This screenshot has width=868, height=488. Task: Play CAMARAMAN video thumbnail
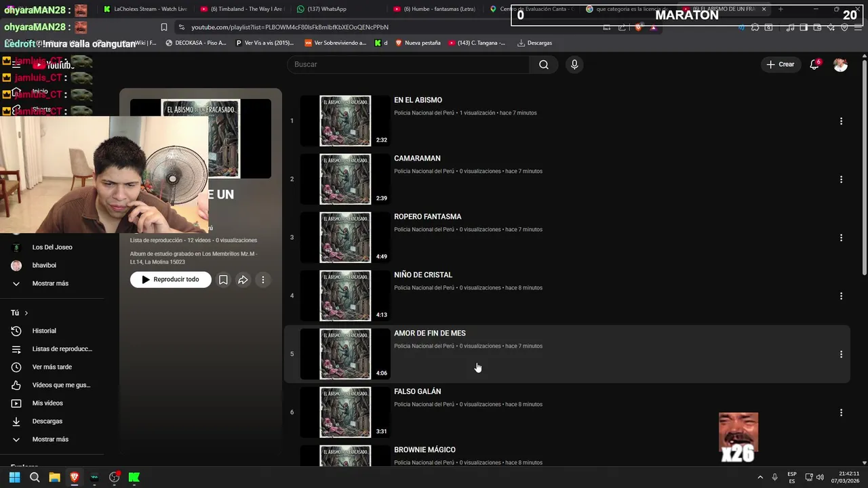click(x=345, y=179)
